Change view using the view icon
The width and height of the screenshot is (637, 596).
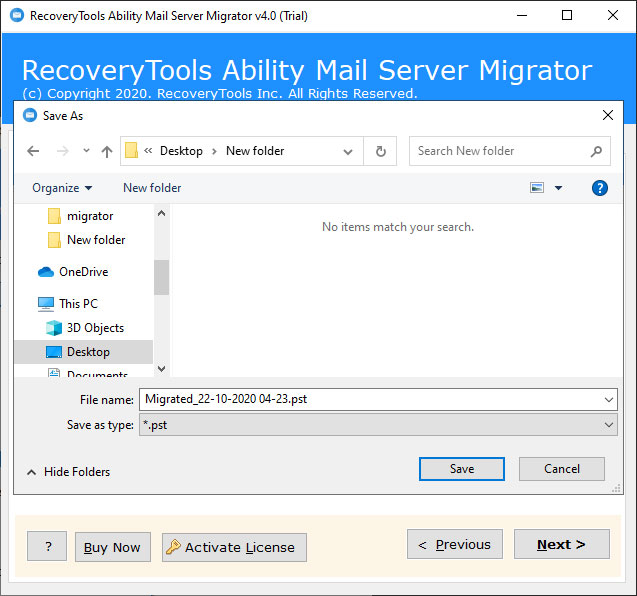[x=537, y=188]
